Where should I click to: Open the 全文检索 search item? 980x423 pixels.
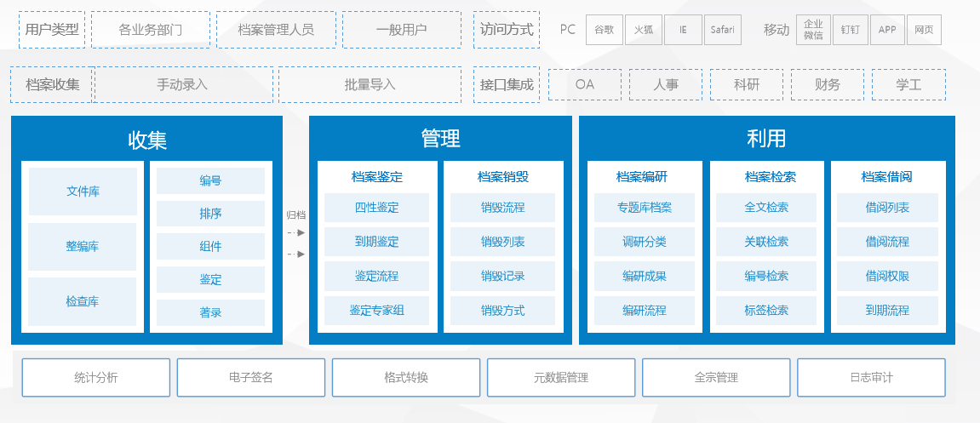click(766, 208)
